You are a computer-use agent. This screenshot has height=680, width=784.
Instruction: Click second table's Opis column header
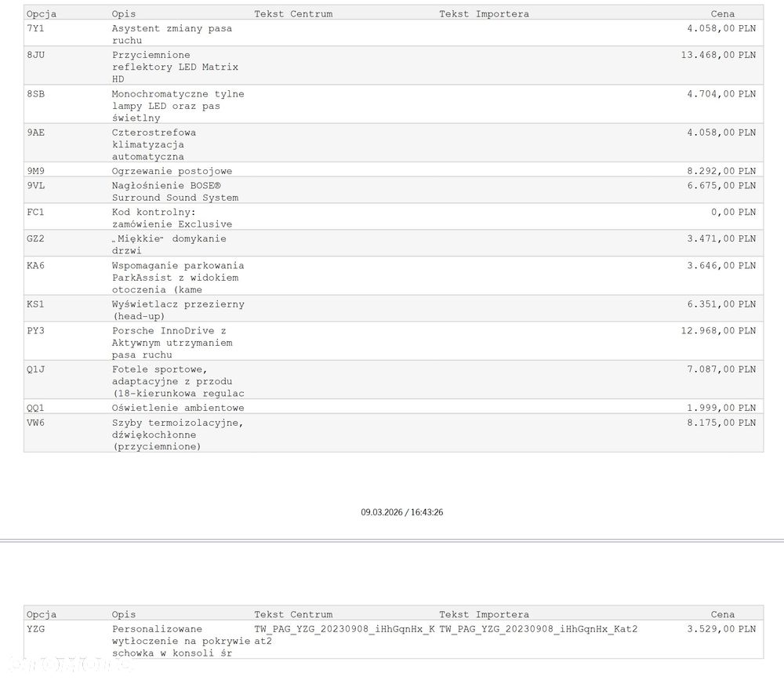(x=124, y=614)
